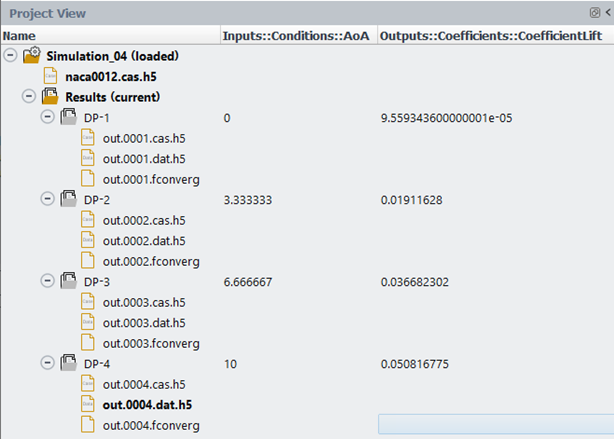Viewport: 614px width, 439px height.
Task: Click the naca0012.cas.h5 case file icon
Action: pos(51,76)
